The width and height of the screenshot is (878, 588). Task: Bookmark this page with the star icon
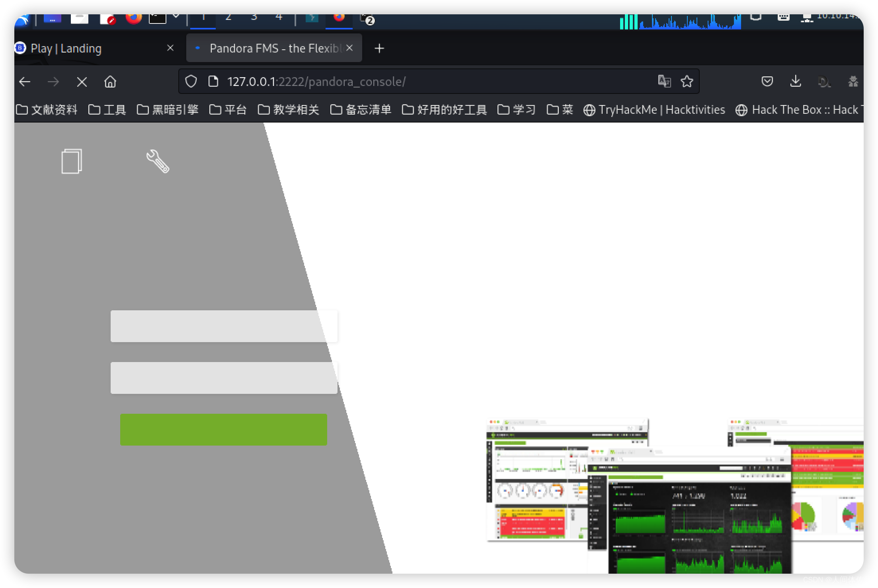pos(687,82)
